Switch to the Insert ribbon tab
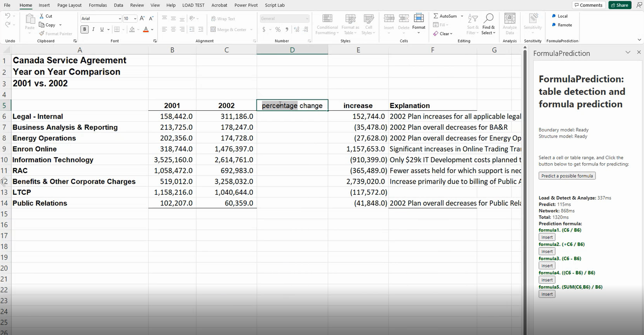644x335 pixels. pos(44,5)
